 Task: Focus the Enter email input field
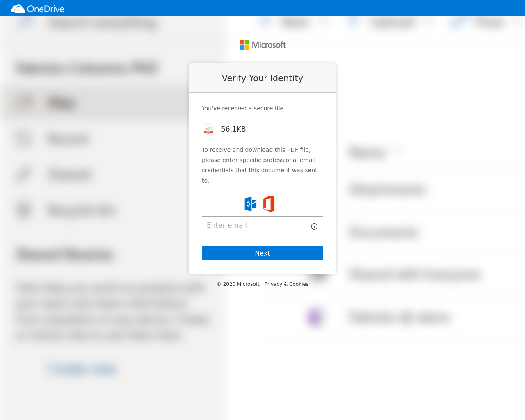(x=262, y=225)
